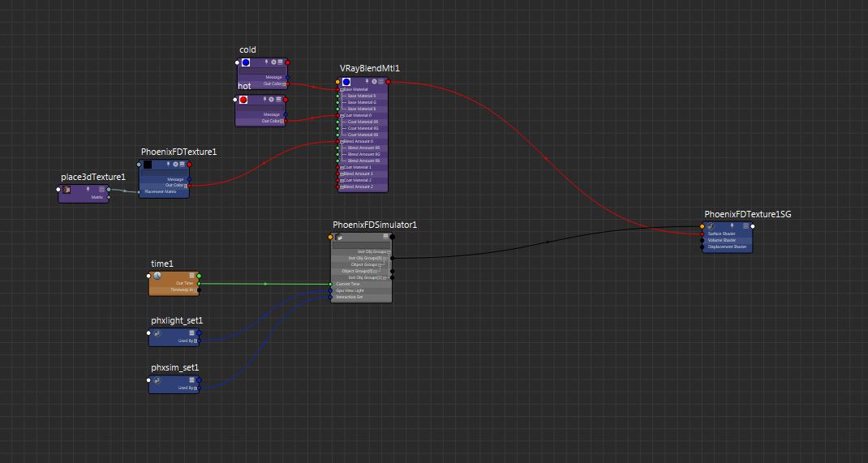Click the view mode lines icon on hot node

click(x=278, y=100)
